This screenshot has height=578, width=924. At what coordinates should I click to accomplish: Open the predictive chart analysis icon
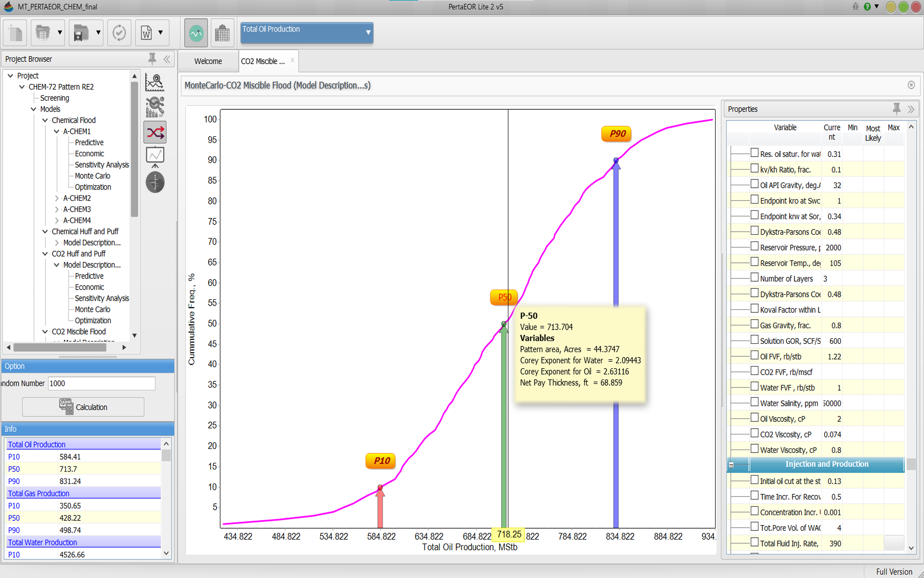coord(154,82)
